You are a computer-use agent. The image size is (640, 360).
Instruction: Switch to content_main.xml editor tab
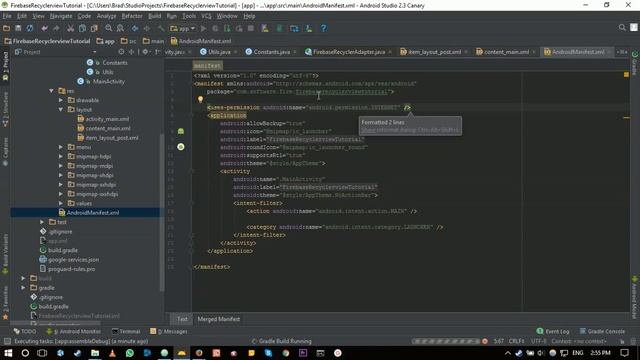tap(506, 52)
